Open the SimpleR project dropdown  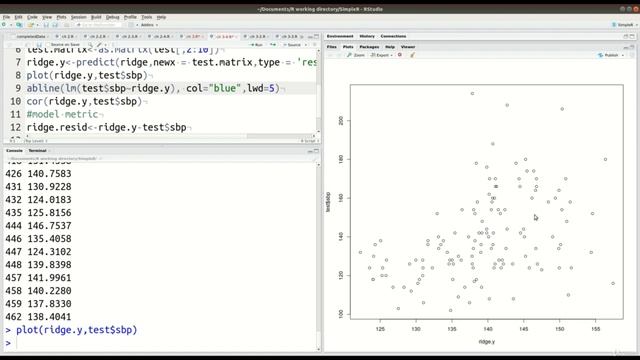tap(625, 25)
